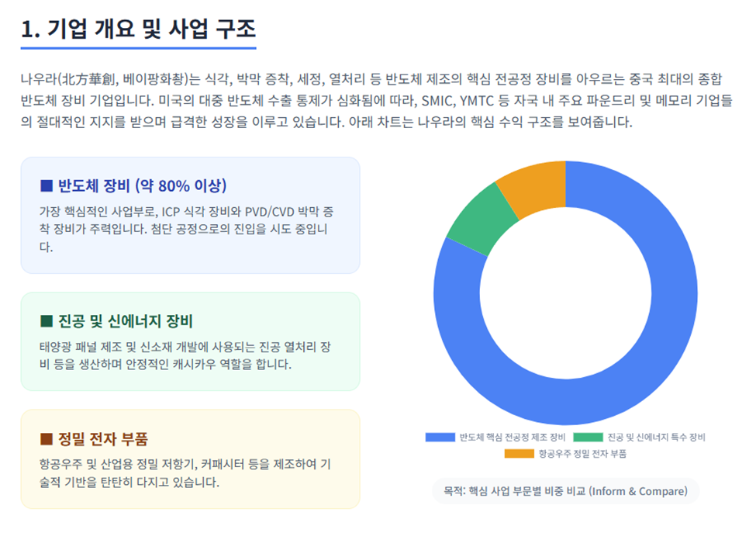Screen dimensions: 756x533
Task: Toggle the blue legend swatch for 반도체 핵심 전공정 제조 장비
Action: point(440,438)
